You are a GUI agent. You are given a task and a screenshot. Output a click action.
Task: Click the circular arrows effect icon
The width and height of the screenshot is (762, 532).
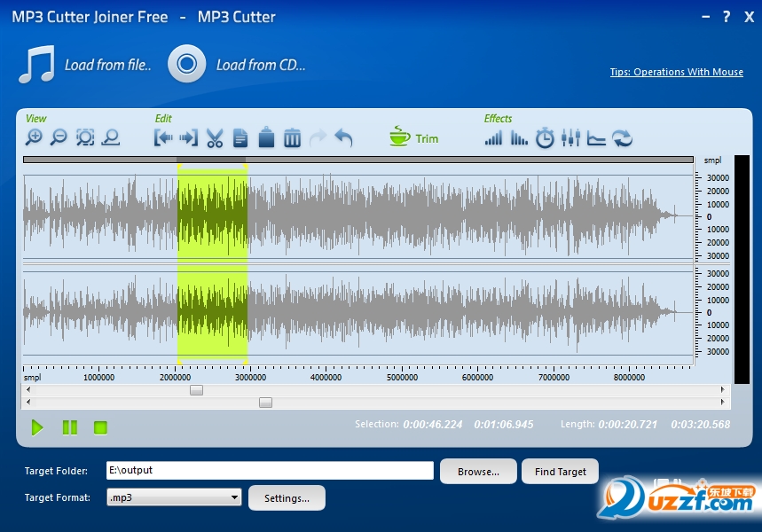tap(622, 138)
